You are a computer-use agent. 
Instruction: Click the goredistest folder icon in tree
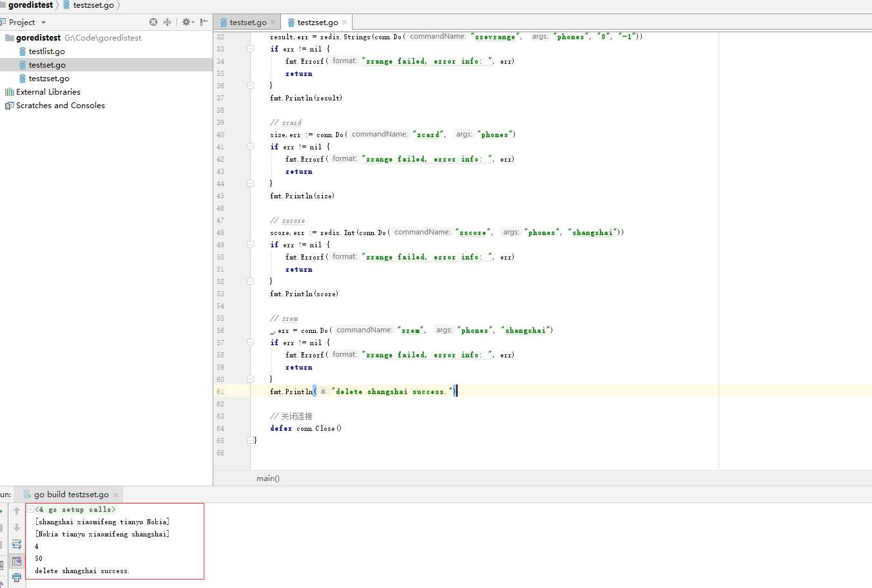point(9,38)
